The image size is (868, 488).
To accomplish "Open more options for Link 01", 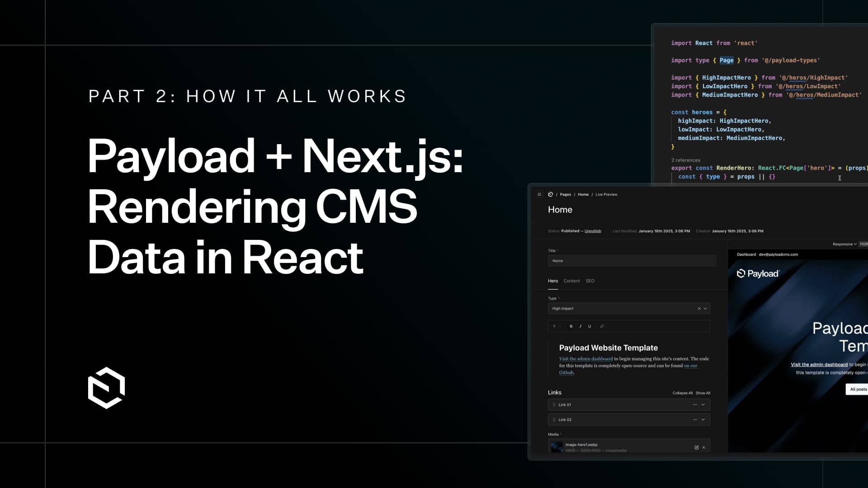I will pos(695,405).
